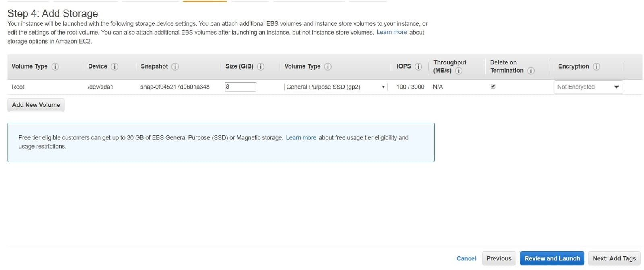This screenshot has width=644, height=270.
Task: Select the highlighted Add Storage step tab
Action: pos(205,1)
